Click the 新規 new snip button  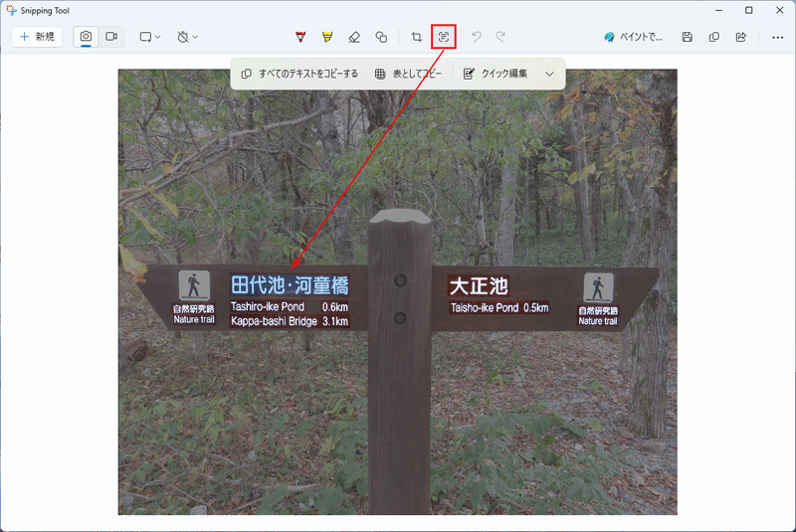(x=37, y=37)
